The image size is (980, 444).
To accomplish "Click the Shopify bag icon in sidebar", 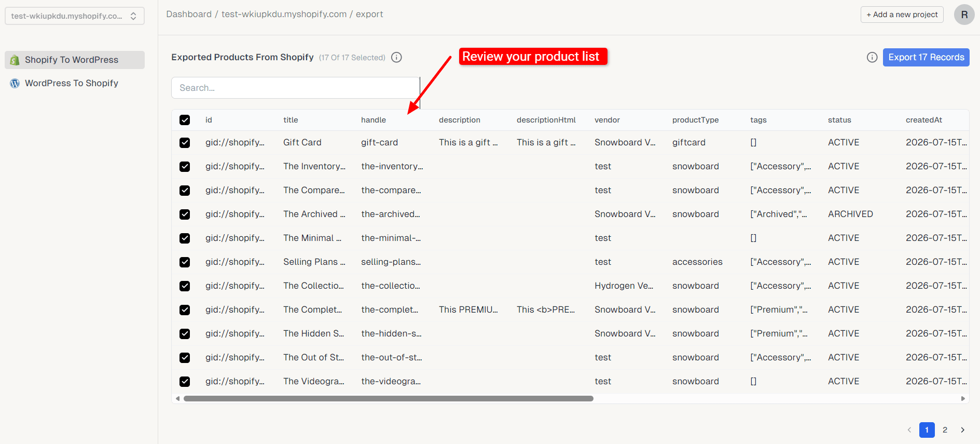I will coord(15,60).
